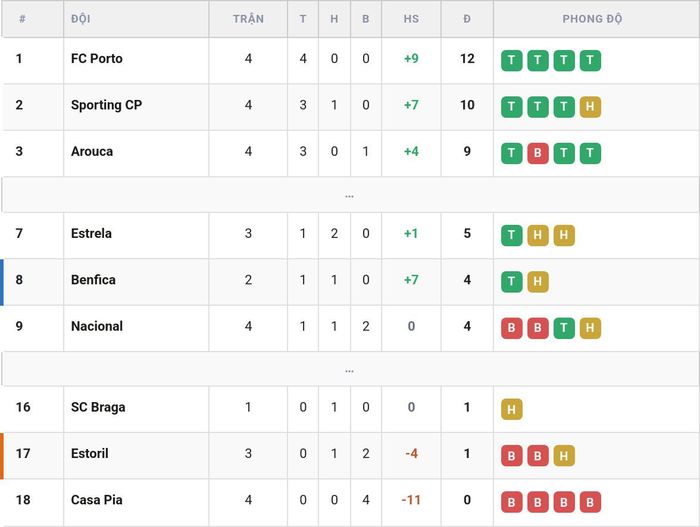Screen dimensions: 700x527
Task: Open the FC Porto team link
Action: 97,59
